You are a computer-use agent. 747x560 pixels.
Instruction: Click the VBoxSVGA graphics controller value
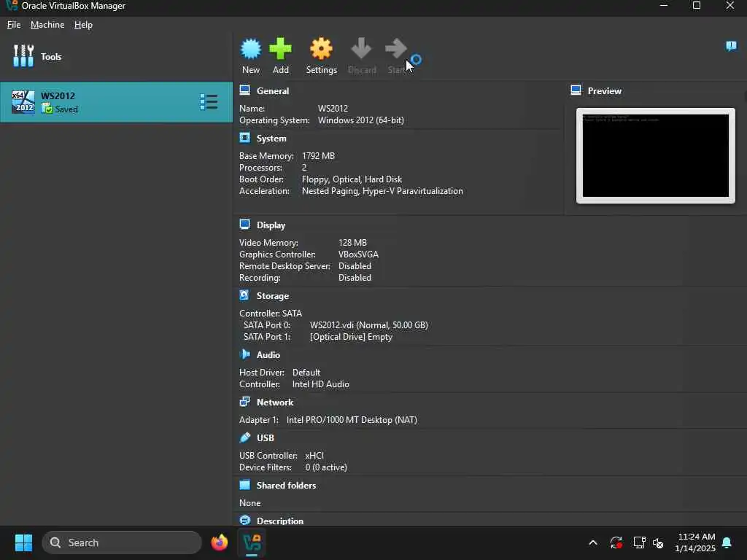click(x=358, y=254)
